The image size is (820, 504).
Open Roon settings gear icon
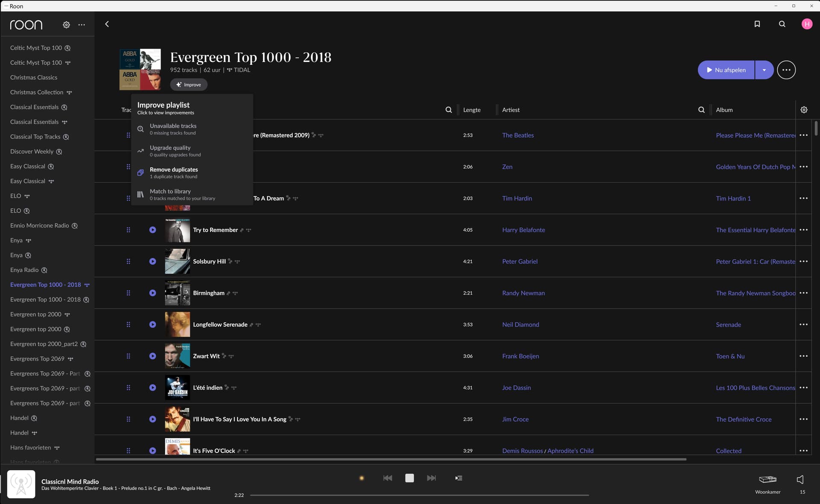tap(66, 25)
